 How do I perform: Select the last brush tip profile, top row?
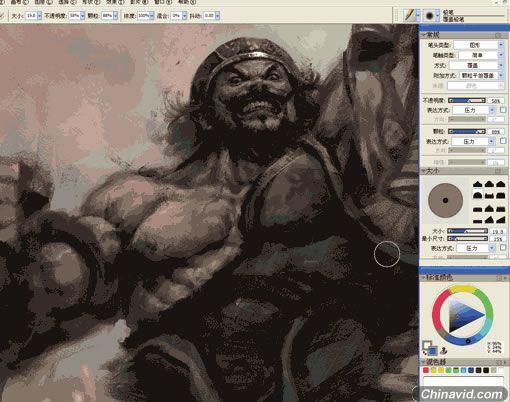(500, 184)
